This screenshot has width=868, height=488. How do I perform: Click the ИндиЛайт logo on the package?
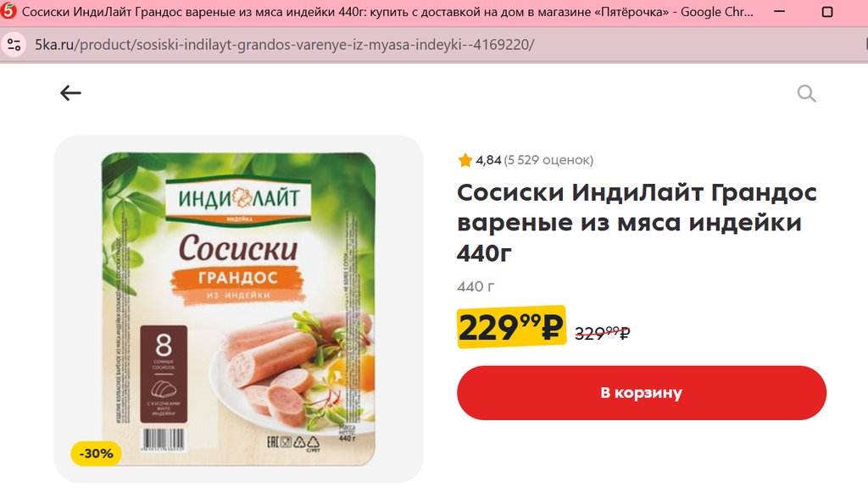tap(238, 198)
